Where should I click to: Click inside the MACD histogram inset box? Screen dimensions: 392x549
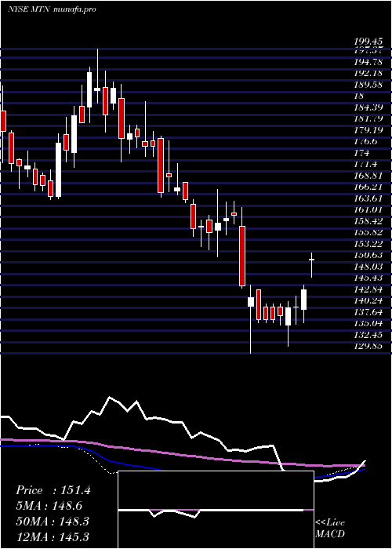click(216, 510)
